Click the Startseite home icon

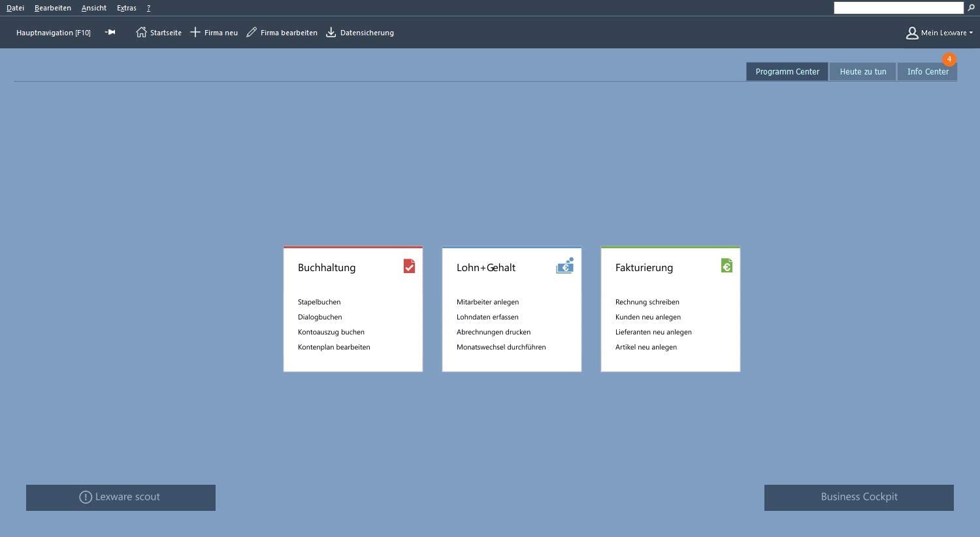[x=141, y=32]
